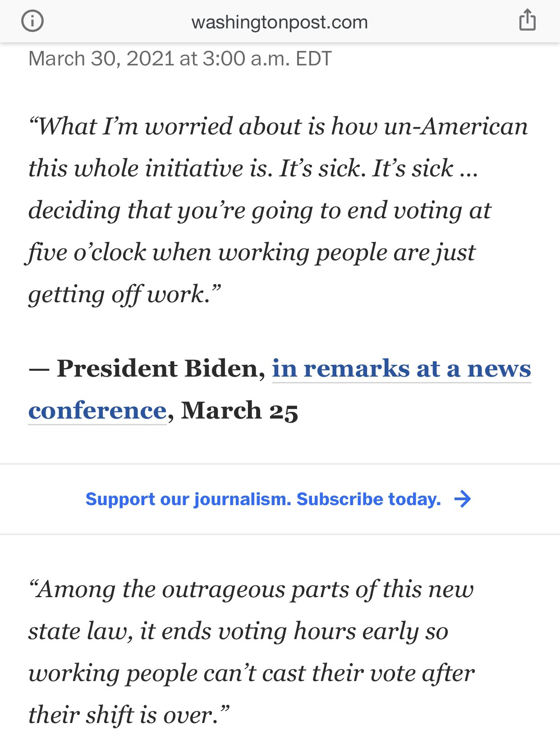Follow the 'conference' hyperlink

(x=97, y=411)
